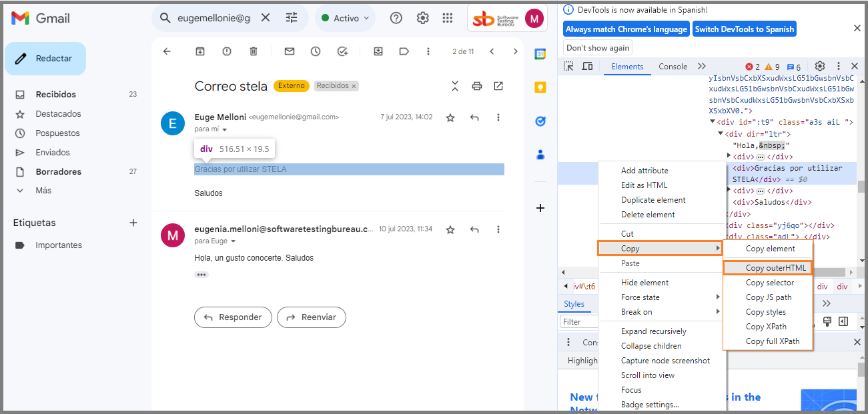Choose Edit as HTML in context menu

click(644, 185)
